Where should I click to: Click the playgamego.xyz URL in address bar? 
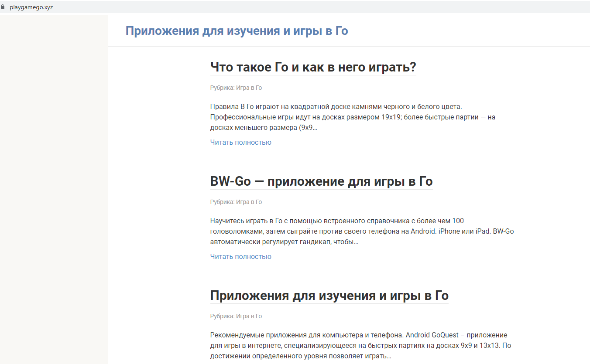coord(31,7)
